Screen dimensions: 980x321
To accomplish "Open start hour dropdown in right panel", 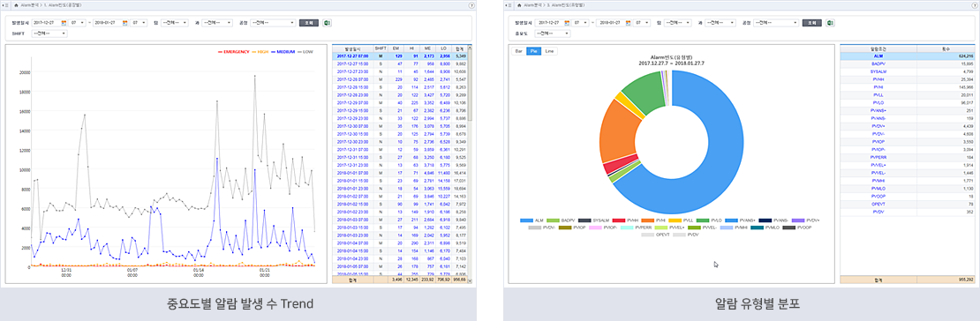I will pos(581,22).
